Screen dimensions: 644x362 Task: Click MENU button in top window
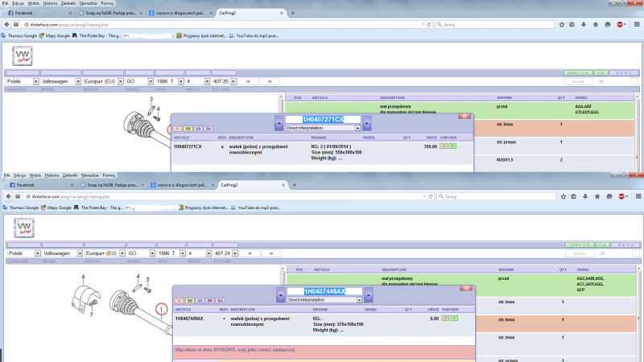pos(625,72)
